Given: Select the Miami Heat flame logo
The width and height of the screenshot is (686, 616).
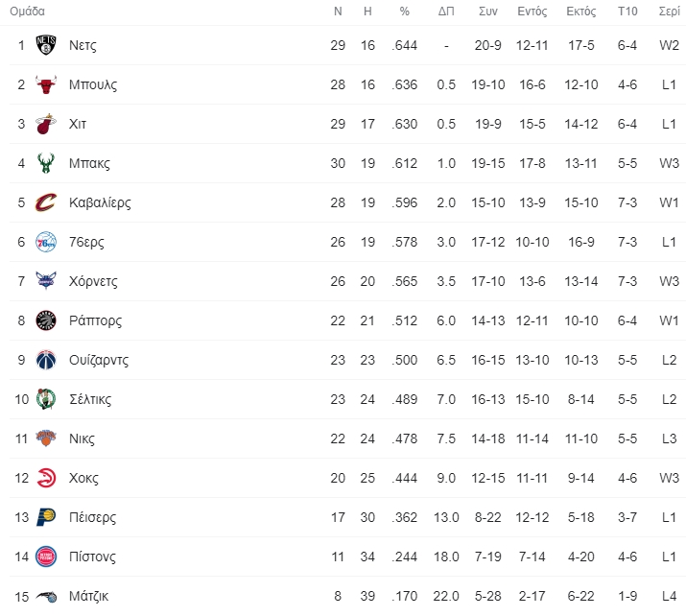Looking at the screenshot, I should pos(46,124).
